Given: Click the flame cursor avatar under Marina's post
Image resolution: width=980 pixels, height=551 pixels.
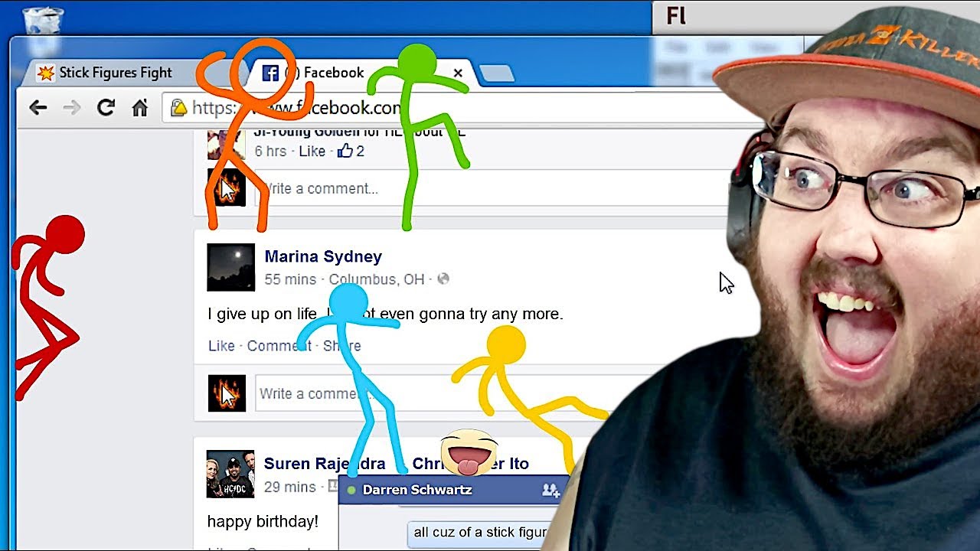Looking at the screenshot, I should point(227,393).
